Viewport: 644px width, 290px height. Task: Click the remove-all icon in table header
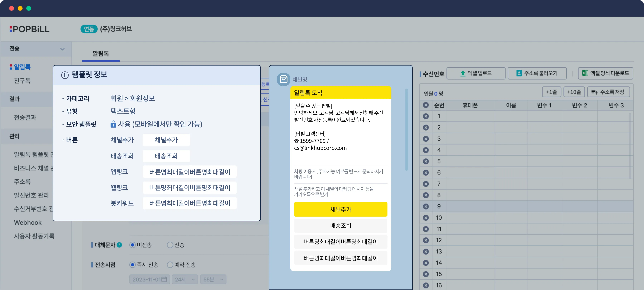tap(426, 105)
